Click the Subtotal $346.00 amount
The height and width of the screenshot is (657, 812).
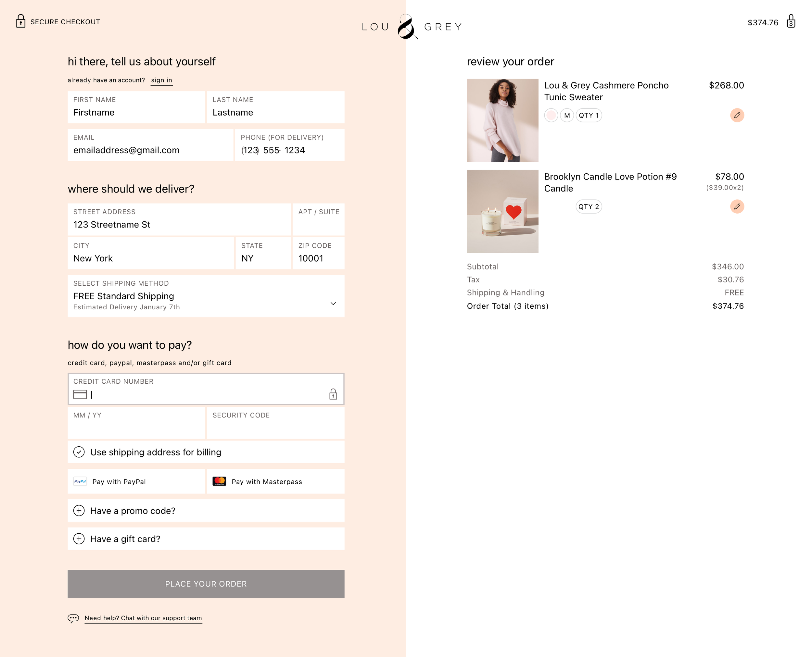pos(728,267)
